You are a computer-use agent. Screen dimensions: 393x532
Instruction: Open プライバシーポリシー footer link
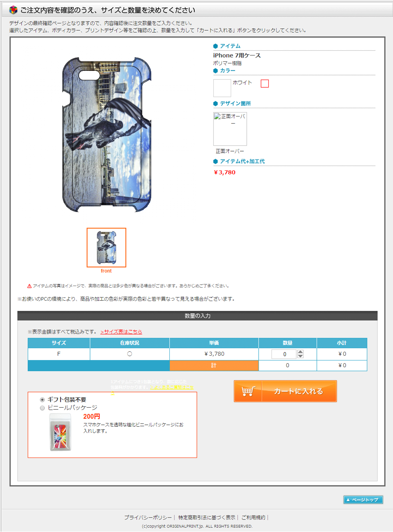coord(148,517)
